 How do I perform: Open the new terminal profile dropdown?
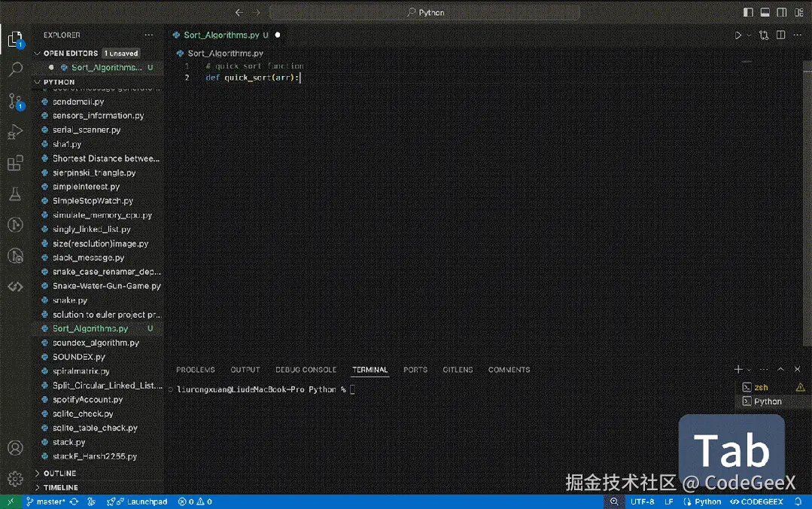pos(749,370)
